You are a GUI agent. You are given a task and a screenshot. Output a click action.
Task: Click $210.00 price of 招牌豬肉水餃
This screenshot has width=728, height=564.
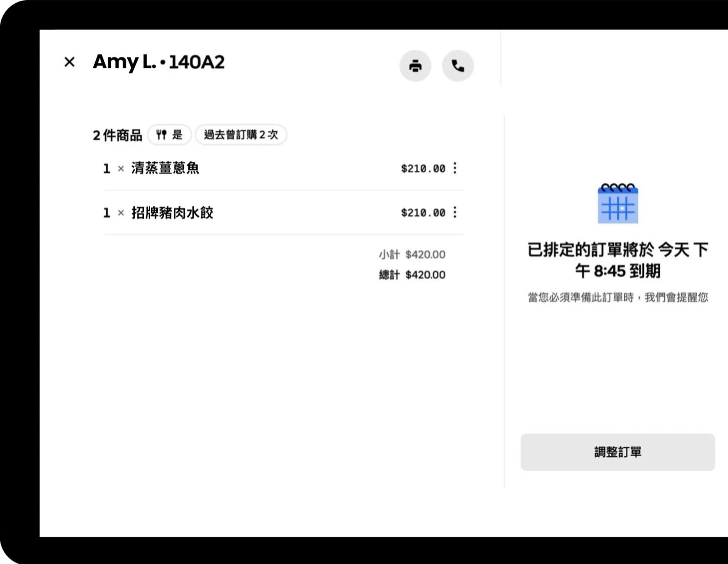pyautogui.click(x=423, y=213)
